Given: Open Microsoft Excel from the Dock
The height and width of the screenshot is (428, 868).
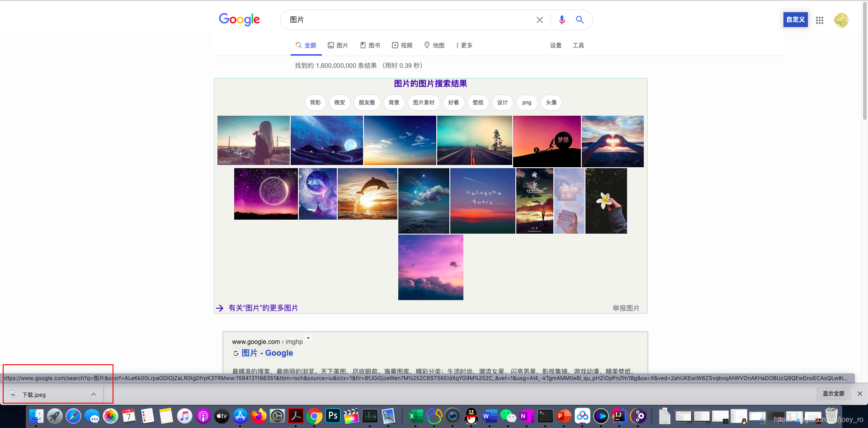Looking at the screenshot, I should tap(415, 416).
